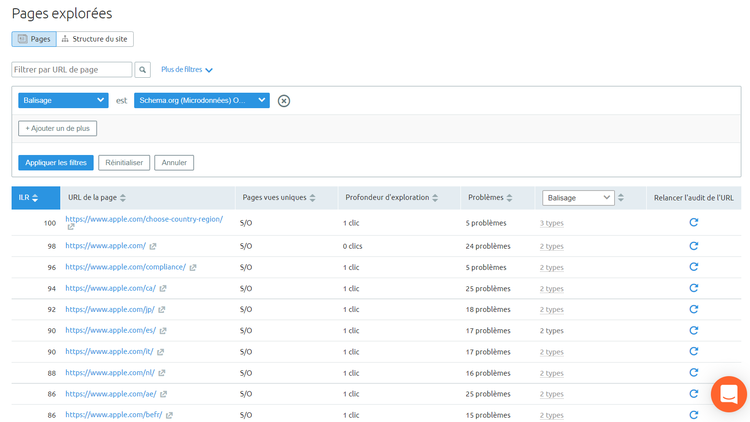Relaunch audit for the /nl/ row
The image size is (750, 422).
click(x=694, y=372)
